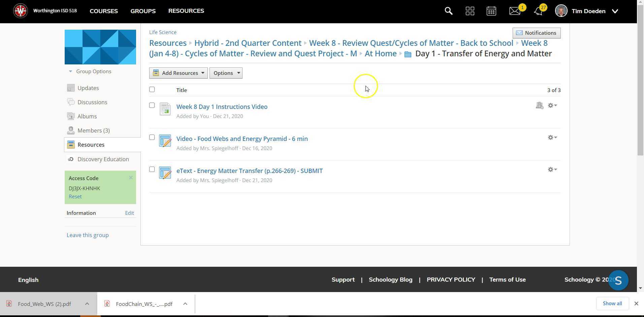This screenshot has height=317, width=644.
Task: Check the box for Week 8 Day 1 Instructions Video
Action: pyautogui.click(x=152, y=106)
